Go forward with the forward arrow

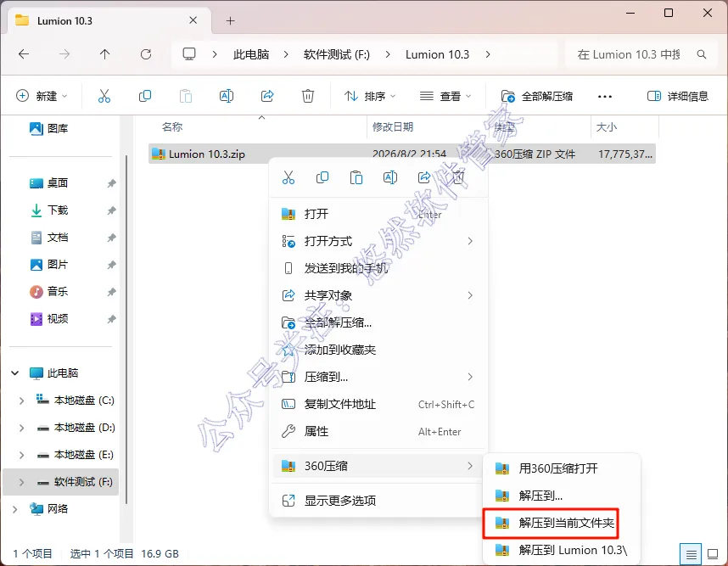click(x=64, y=54)
